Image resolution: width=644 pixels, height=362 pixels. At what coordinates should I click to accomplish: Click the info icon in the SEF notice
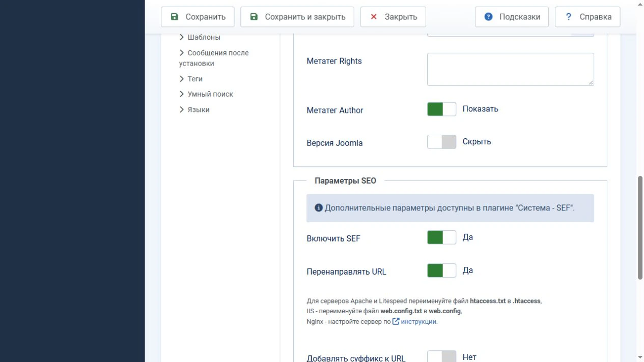pos(319,207)
